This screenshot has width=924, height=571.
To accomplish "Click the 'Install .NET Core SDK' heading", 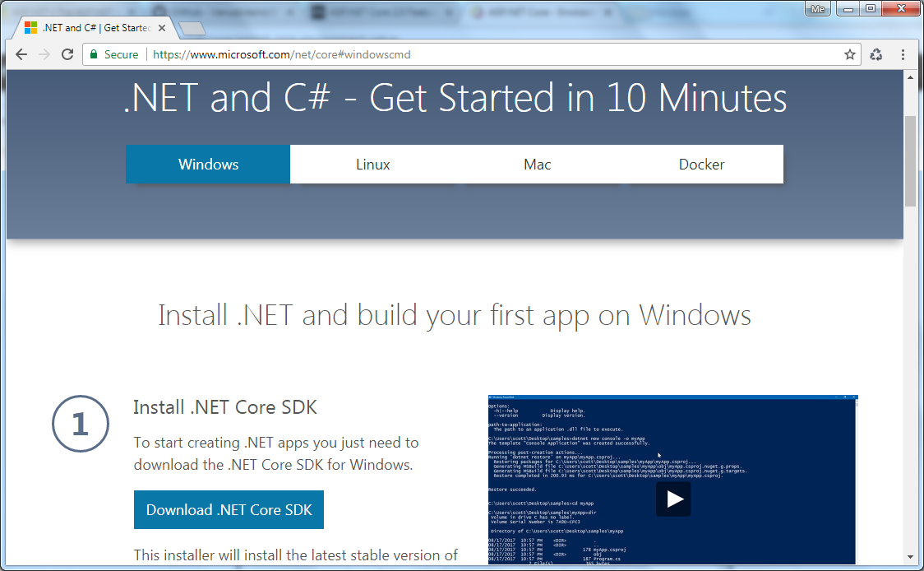I will pos(225,407).
